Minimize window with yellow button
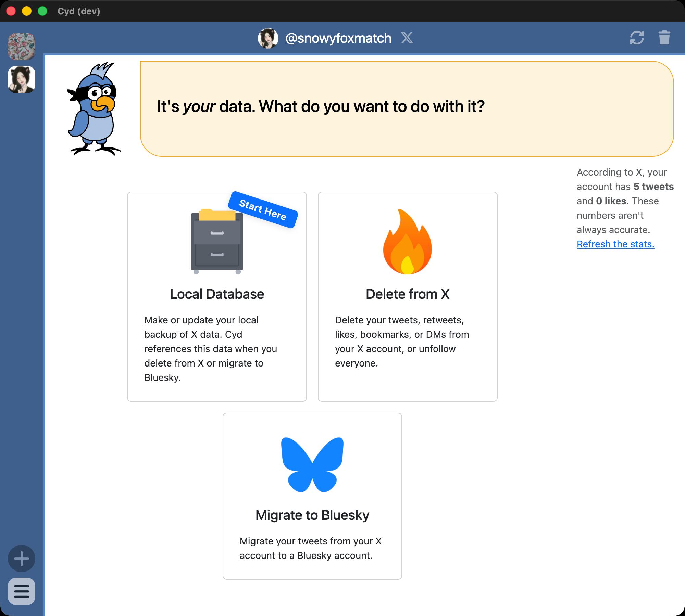 [27, 11]
